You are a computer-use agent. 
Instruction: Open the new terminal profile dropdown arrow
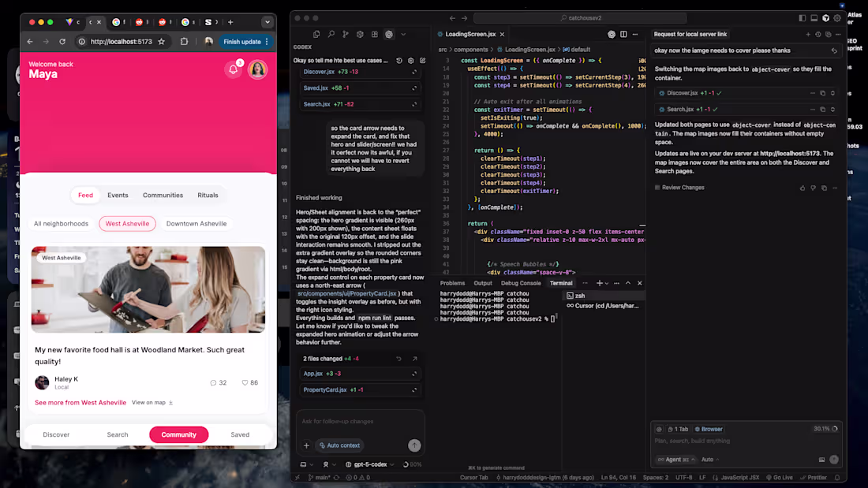pos(607,283)
